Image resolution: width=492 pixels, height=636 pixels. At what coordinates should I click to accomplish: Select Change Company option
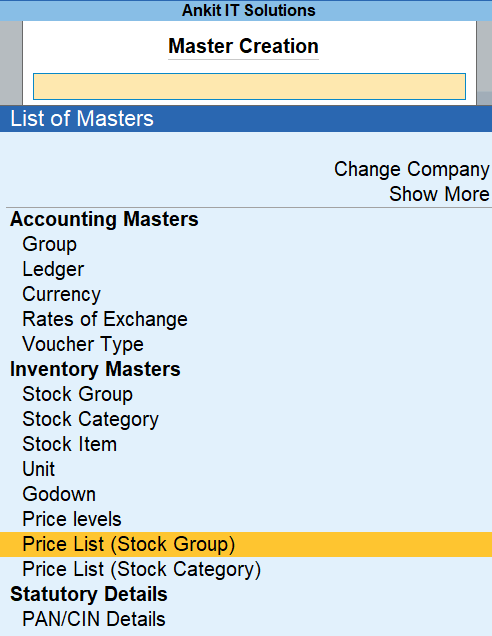pos(411,169)
